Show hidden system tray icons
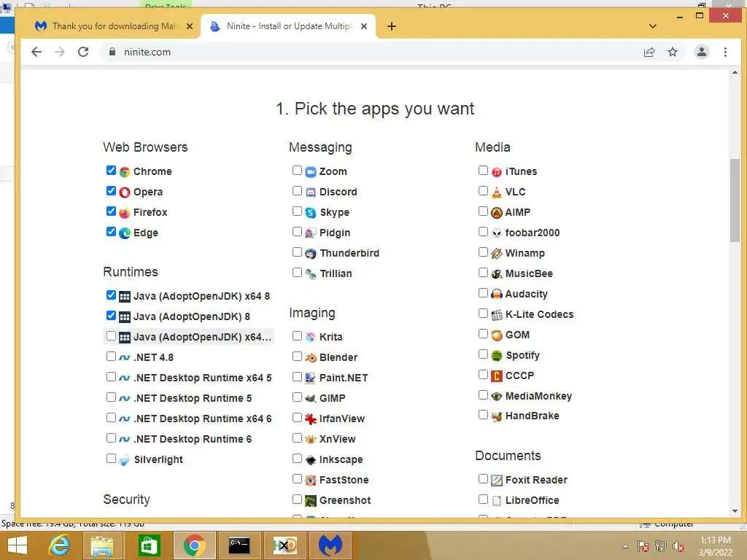This screenshot has height=560, width=747. pyautogui.click(x=625, y=546)
